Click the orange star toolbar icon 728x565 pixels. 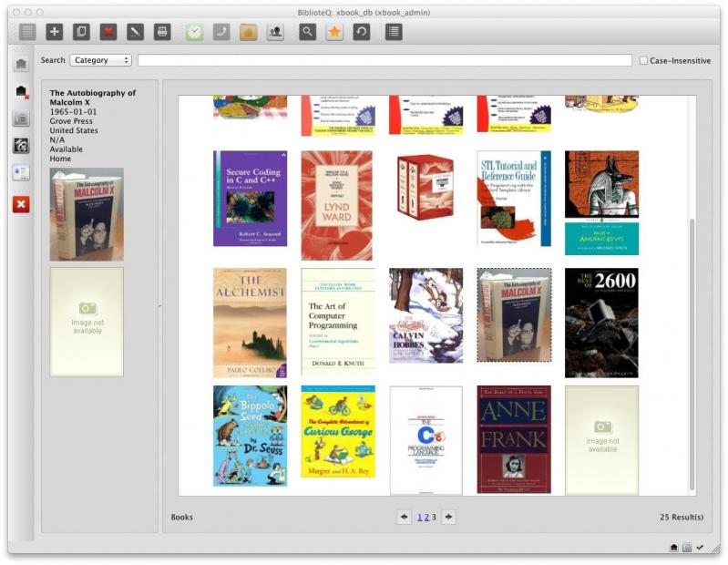(x=334, y=32)
